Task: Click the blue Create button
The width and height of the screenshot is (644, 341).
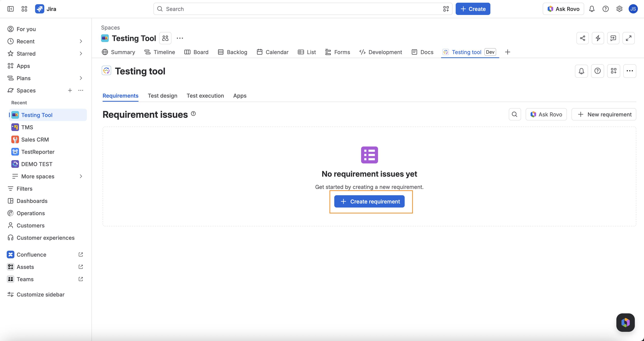Action: [473, 9]
